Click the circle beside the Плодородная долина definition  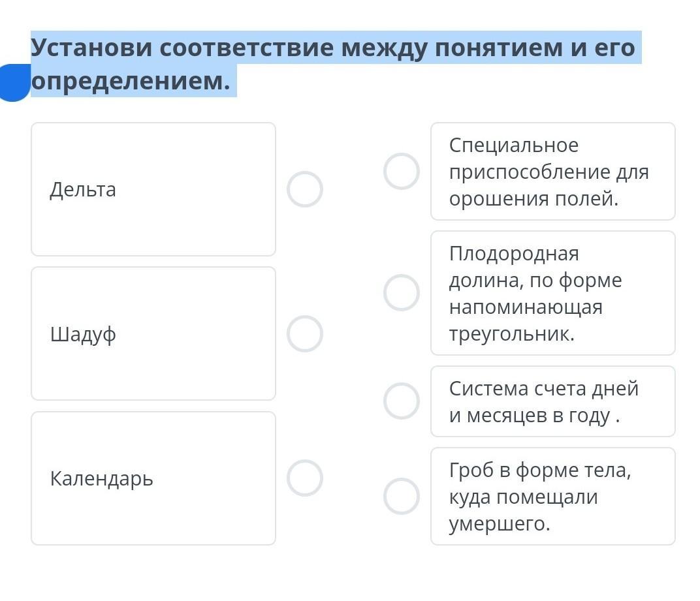401,292
